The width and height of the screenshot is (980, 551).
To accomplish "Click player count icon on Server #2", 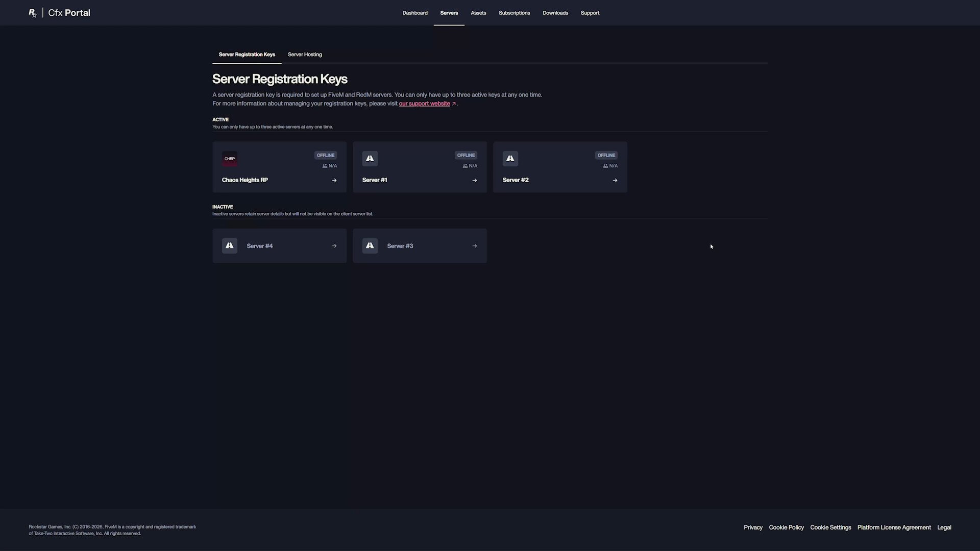I will click(x=605, y=166).
